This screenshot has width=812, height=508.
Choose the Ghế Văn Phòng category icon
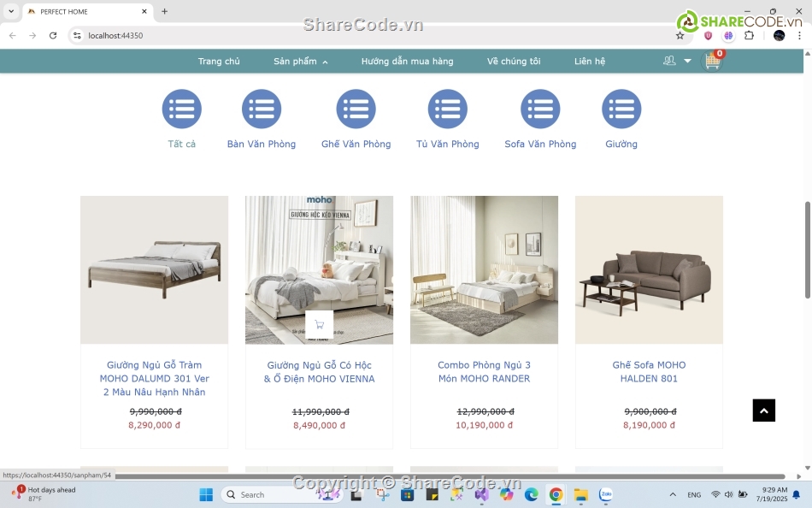point(356,109)
